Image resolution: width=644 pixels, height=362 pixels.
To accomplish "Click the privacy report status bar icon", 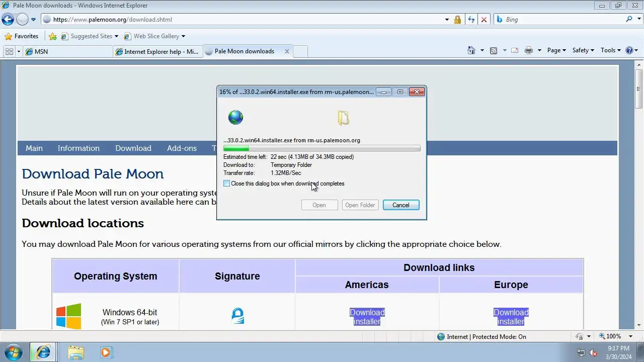I will 580,336.
